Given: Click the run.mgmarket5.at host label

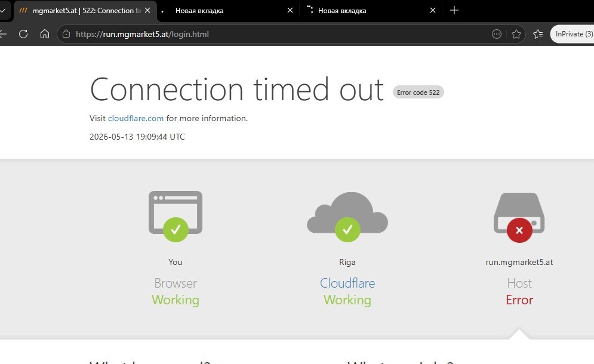Looking at the screenshot, I should click(x=519, y=262).
